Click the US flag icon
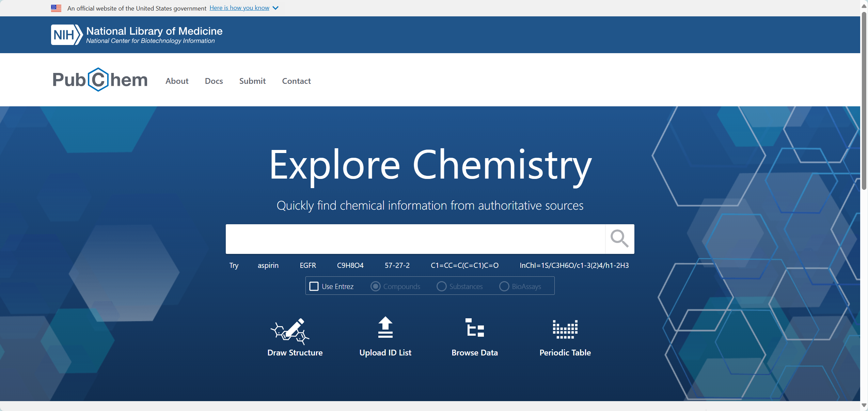868x411 pixels. [x=56, y=8]
